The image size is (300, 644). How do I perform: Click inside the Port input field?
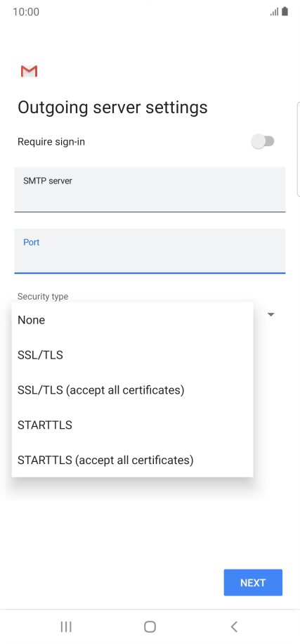pos(150,251)
